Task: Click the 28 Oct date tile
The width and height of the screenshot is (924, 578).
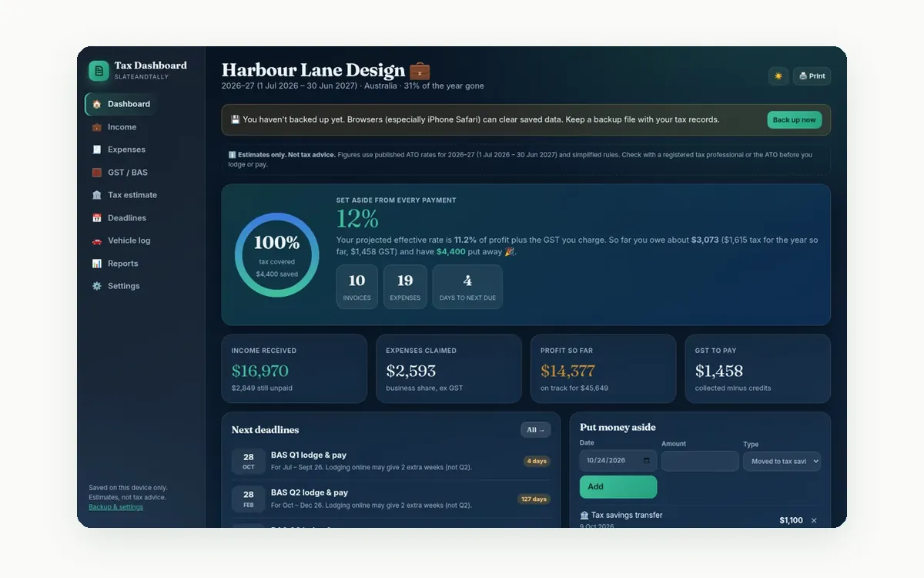Action: (x=249, y=462)
